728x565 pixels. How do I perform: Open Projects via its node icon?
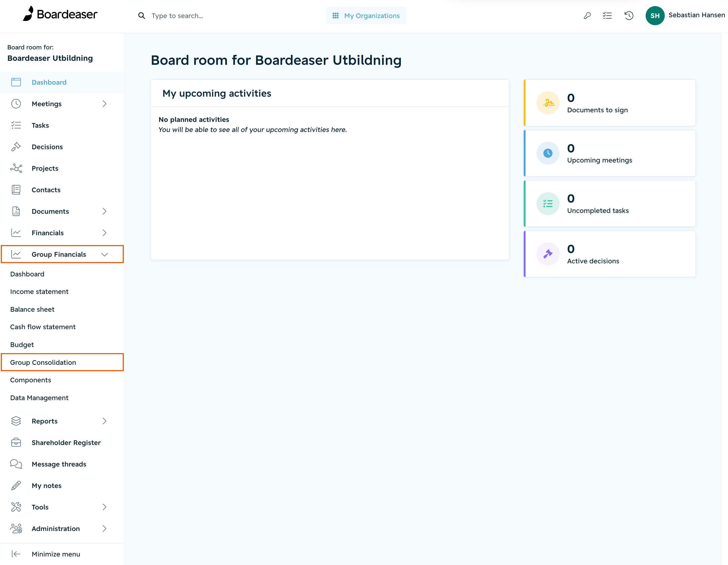(16, 168)
